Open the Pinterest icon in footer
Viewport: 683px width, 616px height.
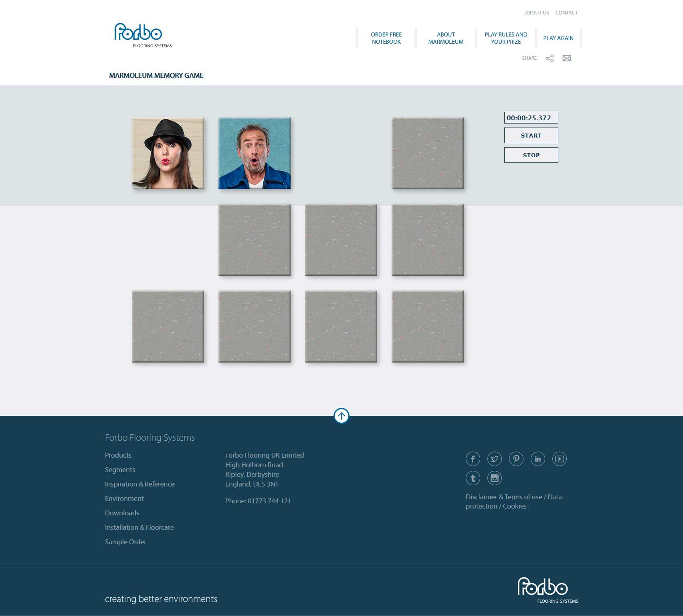tap(516, 459)
